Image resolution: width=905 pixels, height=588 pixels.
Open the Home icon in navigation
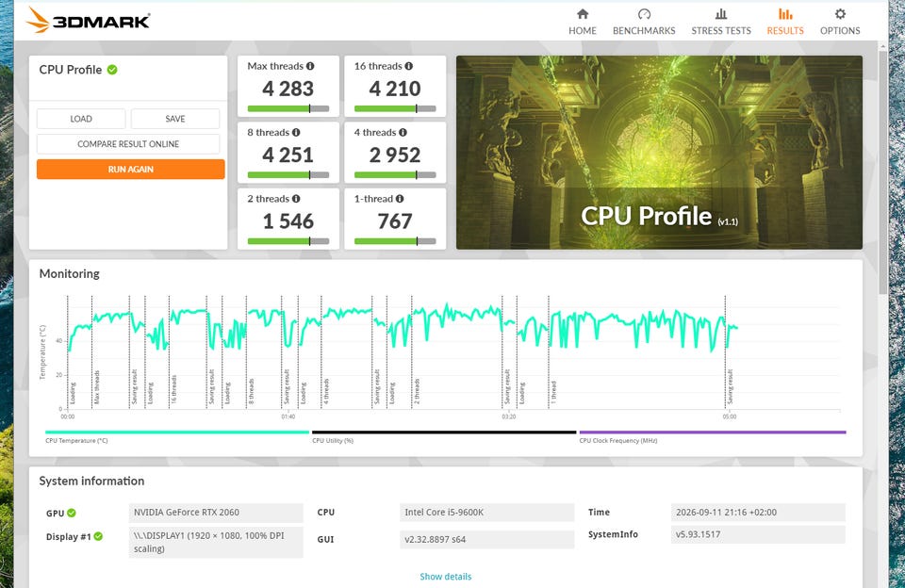[583, 14]
